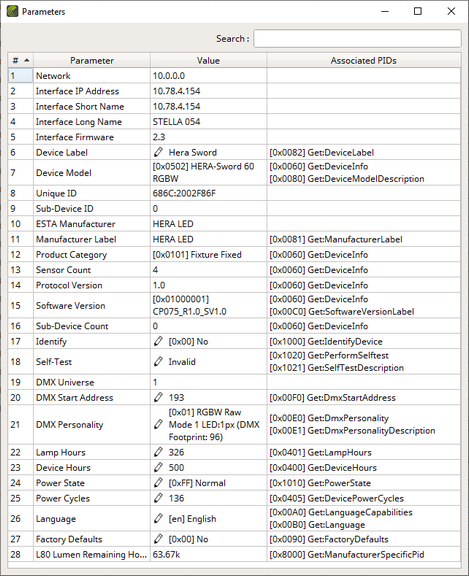The height and width of the screenshot is (576, 469).
Task: Click the Factory Defaults edit pencil
Action: pyautogui.click(x=158, y=539)
